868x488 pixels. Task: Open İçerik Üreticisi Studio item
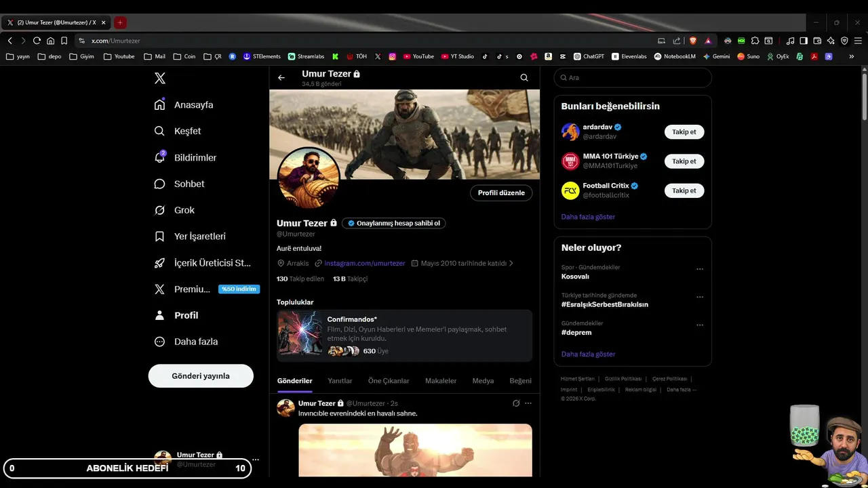203,263
